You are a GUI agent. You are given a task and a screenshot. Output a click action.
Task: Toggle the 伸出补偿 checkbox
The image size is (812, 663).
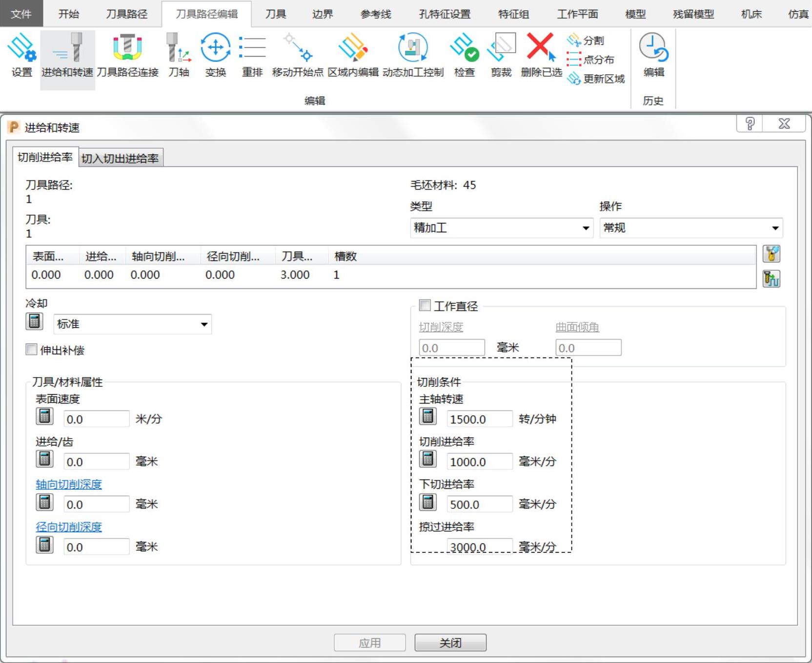point(32,350)
